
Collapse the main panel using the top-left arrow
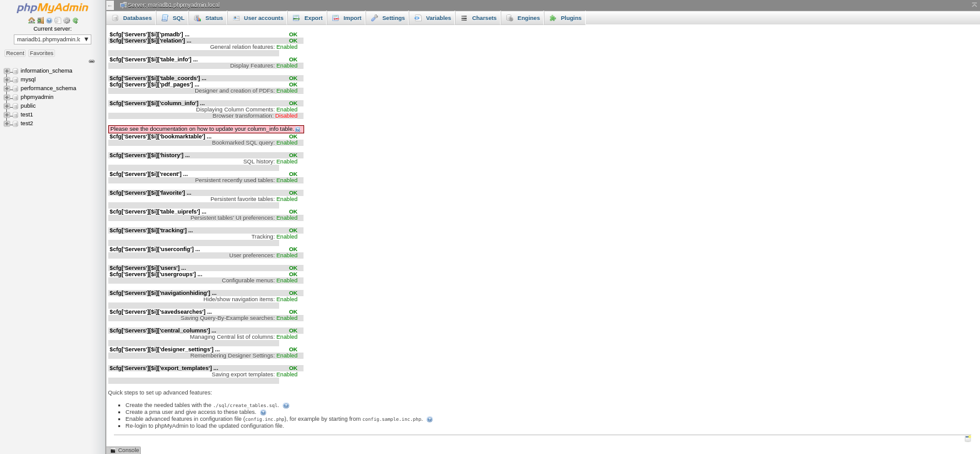tap(109, 5)
